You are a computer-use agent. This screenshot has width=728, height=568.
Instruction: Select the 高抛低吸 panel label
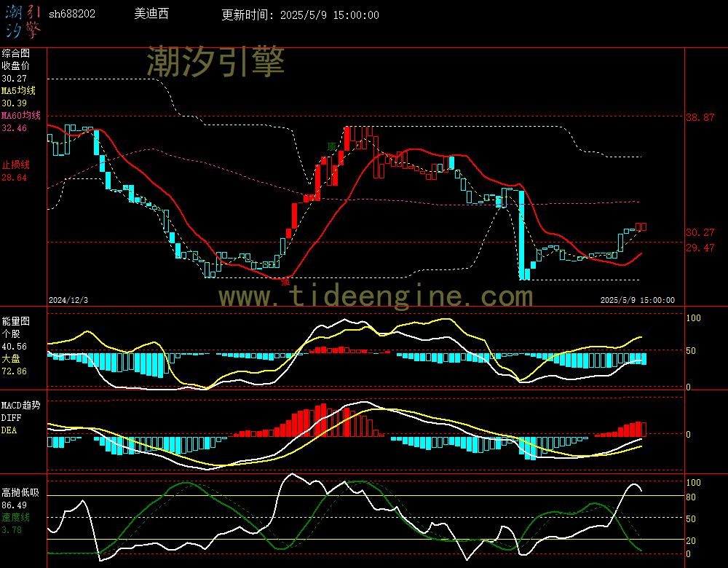[x=20, y=492]
